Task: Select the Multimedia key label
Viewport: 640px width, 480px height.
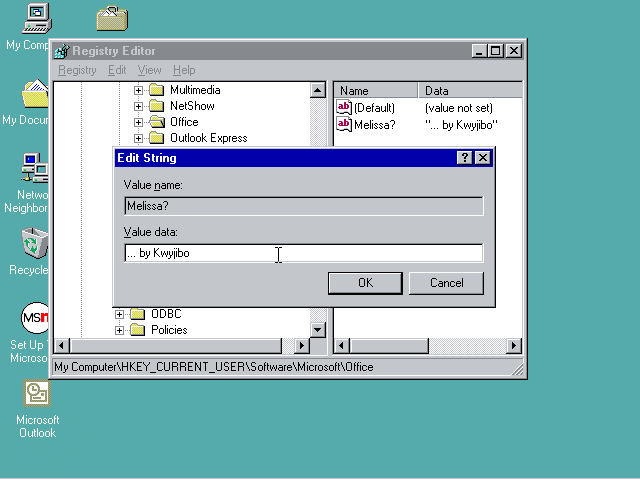Action: pyautogui.click(x=195, y=90)
